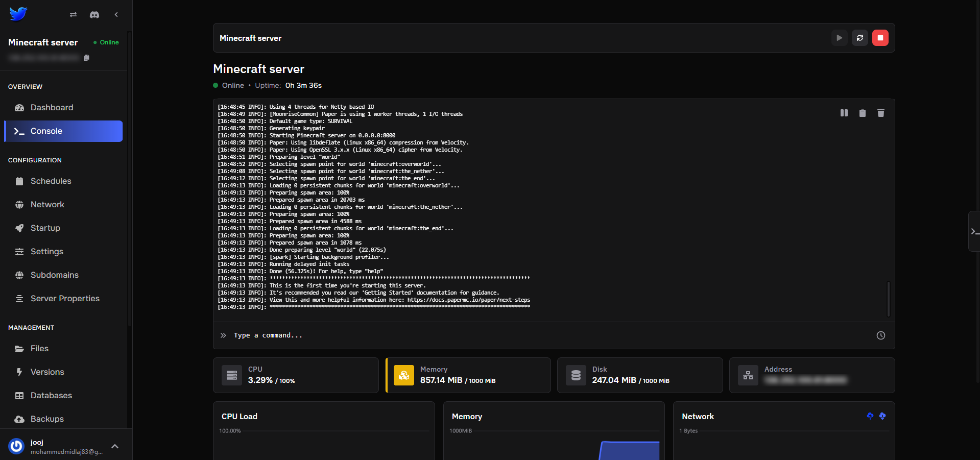Open the side terminal panel tab on right edge

pyautogui.click(x=974, y=231)
